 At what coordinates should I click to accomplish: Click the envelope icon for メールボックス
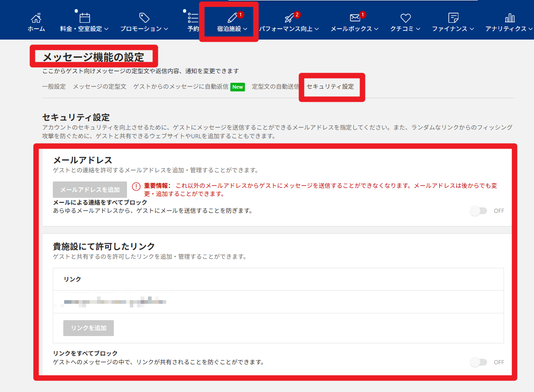(355, 18)
